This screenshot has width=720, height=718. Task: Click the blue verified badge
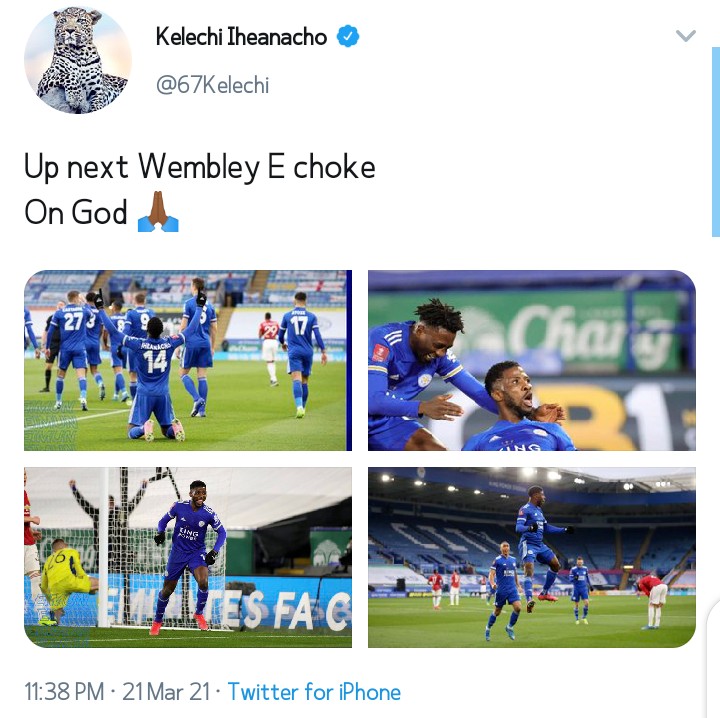tap(348, 36)
